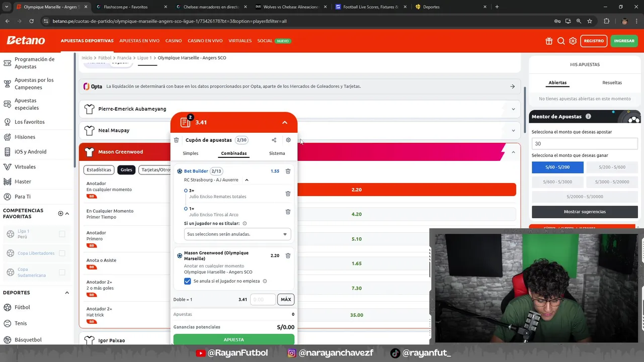Add favorite competitions plus icon

(60, 213)
